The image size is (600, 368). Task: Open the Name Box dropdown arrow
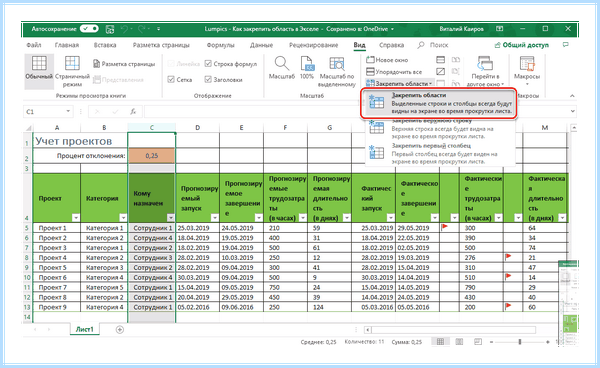coord(68,111)
